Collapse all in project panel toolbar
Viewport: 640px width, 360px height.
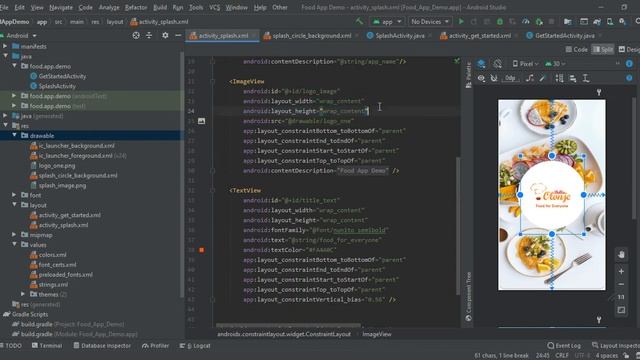[149, 36]
